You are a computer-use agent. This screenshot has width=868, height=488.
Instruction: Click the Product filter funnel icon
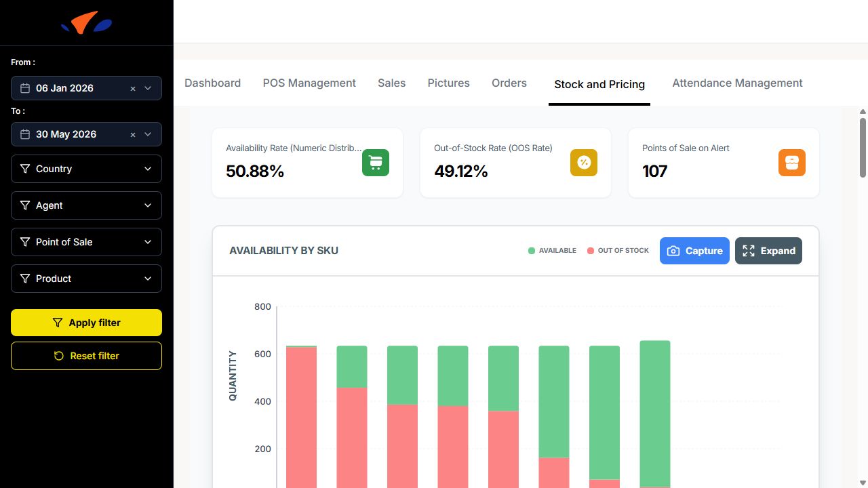point(25,279)
